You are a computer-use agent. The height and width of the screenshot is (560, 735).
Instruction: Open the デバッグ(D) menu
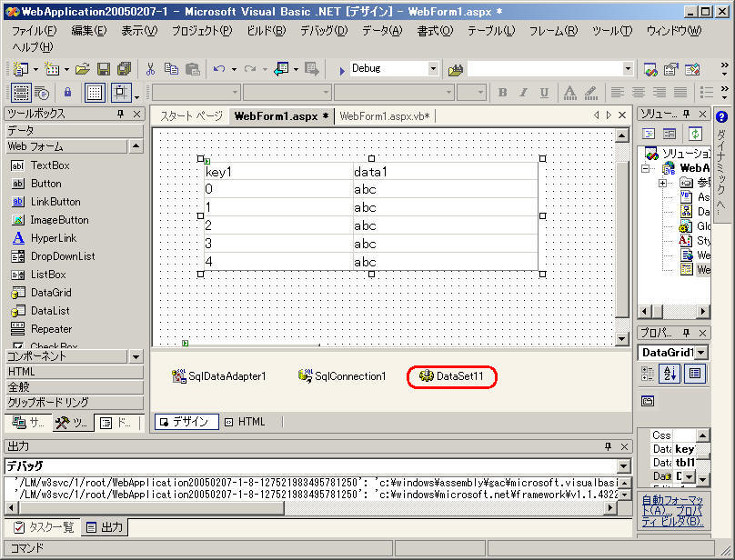click(x=324, y=30)
